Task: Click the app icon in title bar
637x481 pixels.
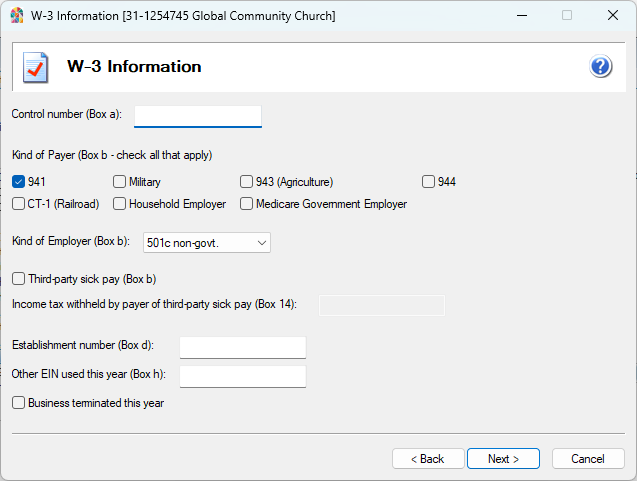Action: 16,15
